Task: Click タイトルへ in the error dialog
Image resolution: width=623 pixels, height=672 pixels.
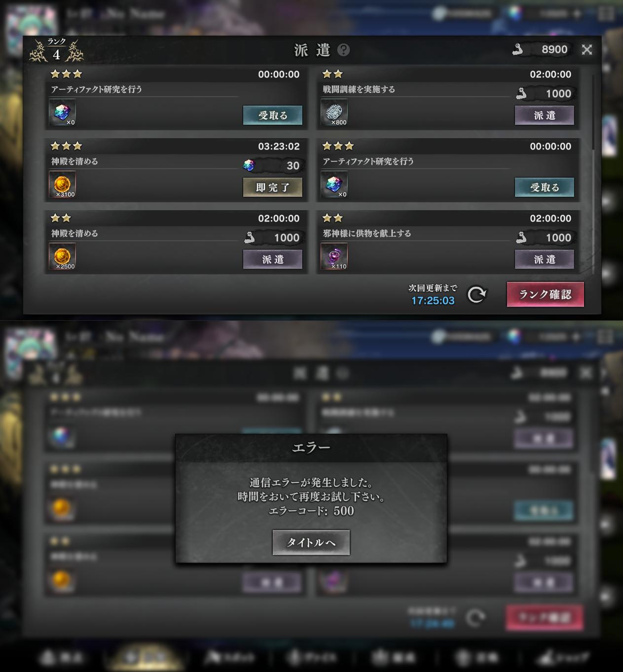Action: pos(311,543)
